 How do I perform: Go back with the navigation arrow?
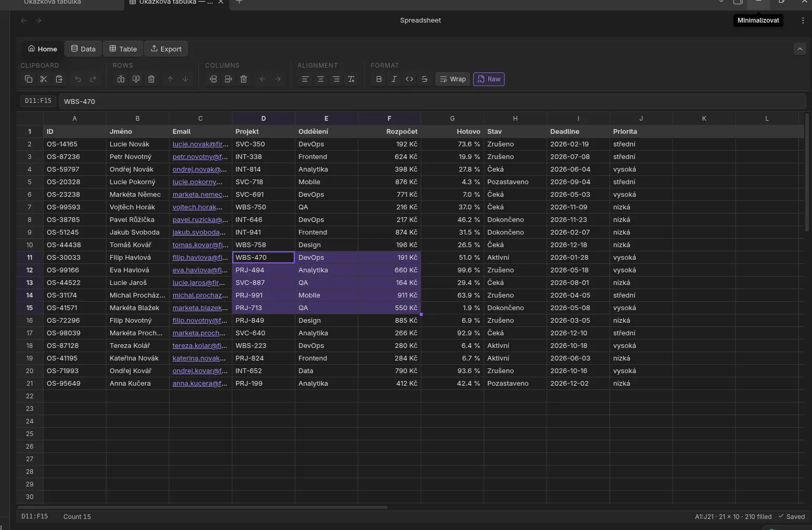coord(24,20)
